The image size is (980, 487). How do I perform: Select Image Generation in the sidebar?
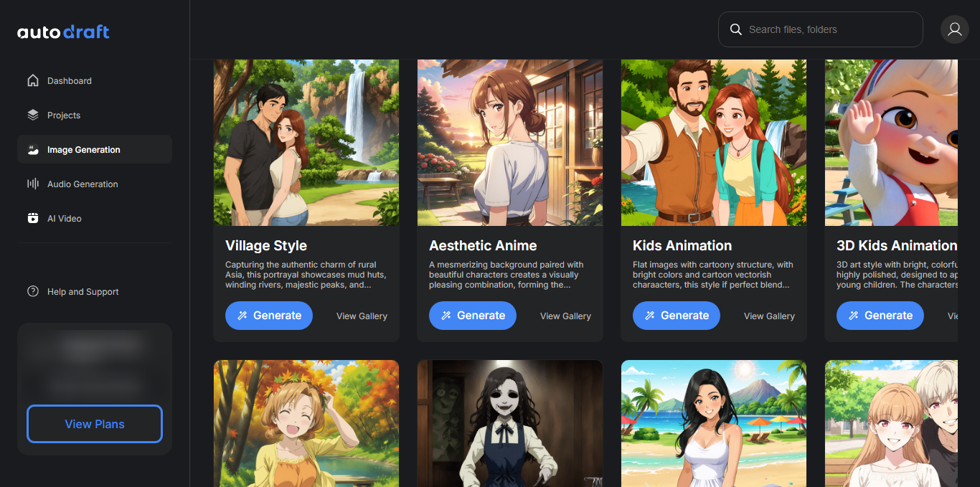click(x=95, y=149)
